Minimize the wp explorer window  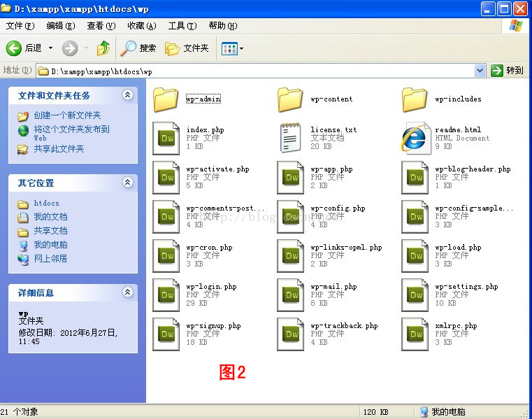488,9
